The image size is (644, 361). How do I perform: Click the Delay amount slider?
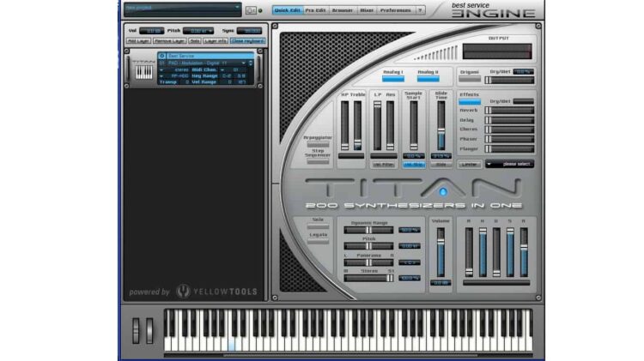(x=509, y=120)
